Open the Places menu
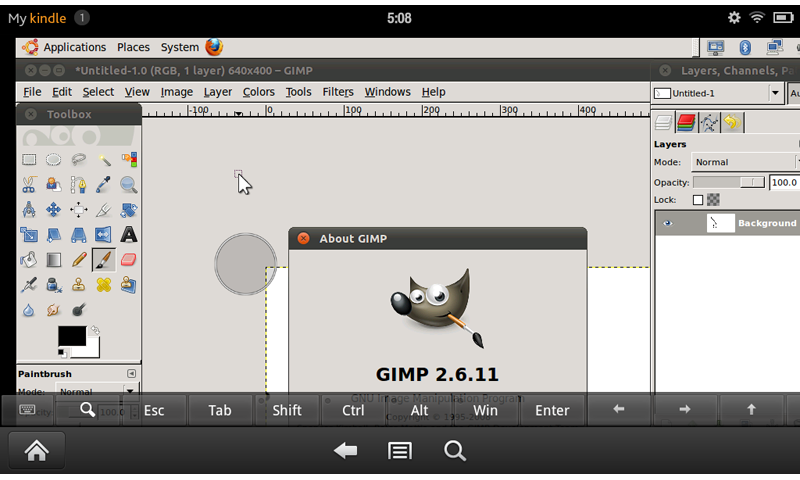The height and width of the screenshot is (480, 800). pyautogui.click(x=133, y=47)
